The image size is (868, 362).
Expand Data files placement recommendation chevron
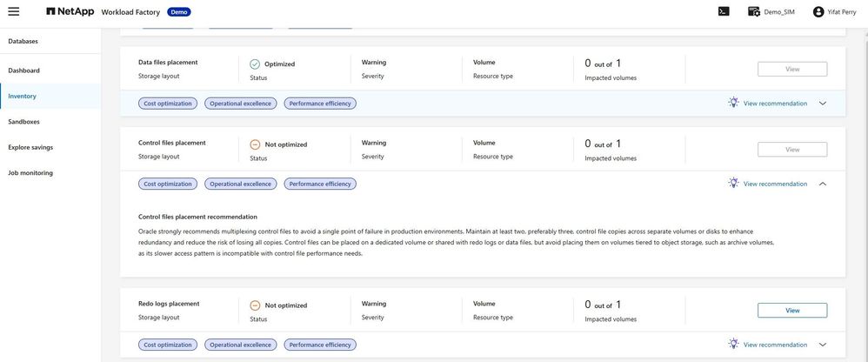tap(823, 103)
